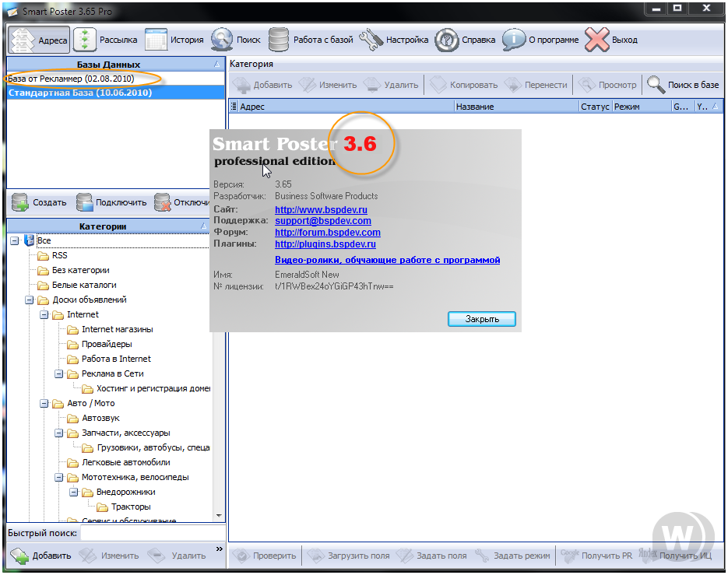Open the О программе info icon

click(514, 40)
